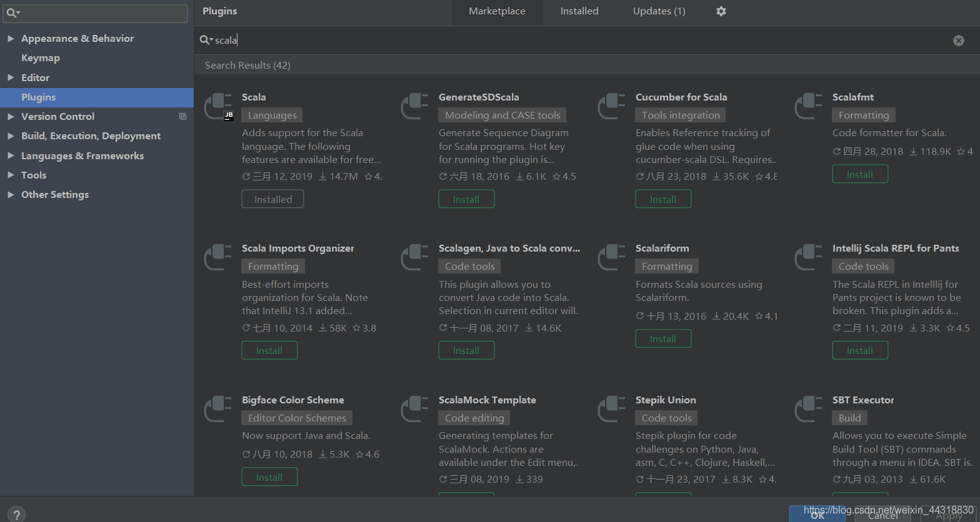Install Intellij Scala REPL for Pants

(x=860, y=350)
